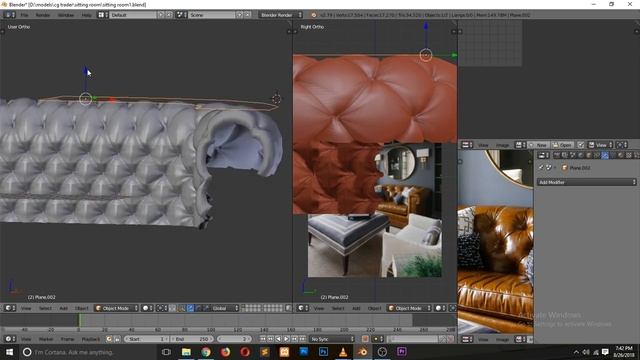This screenshot has width=640, height=360.
Task: Open the scene browse icon
Action: (x=181, y=15)
